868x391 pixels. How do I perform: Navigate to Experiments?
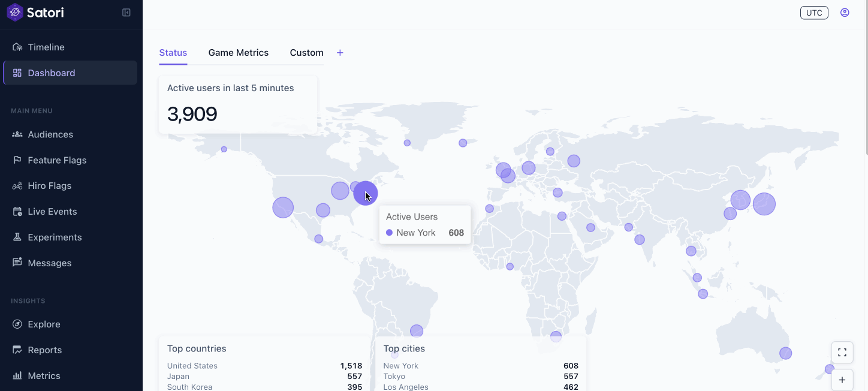pos(70,237)
